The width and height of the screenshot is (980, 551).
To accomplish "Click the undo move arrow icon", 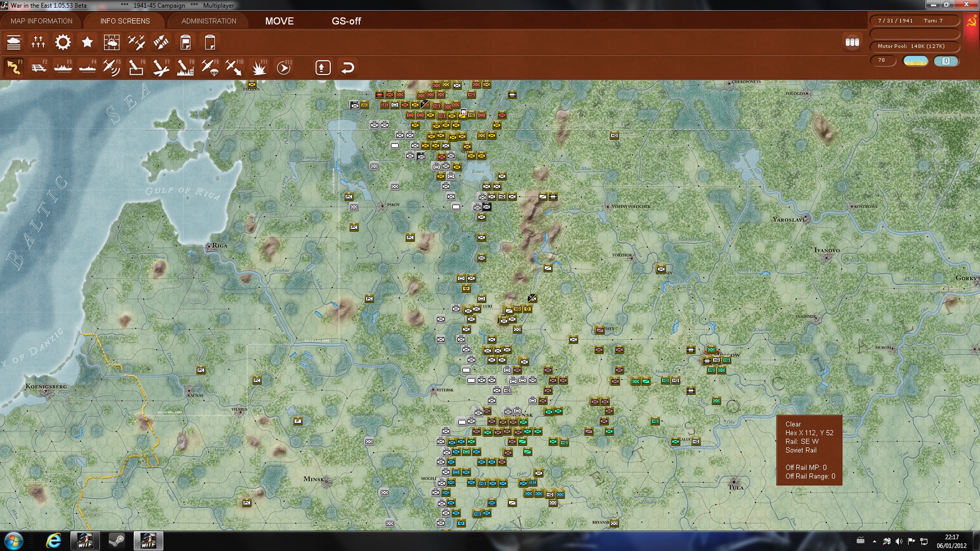I will click(x=348, y=67).
